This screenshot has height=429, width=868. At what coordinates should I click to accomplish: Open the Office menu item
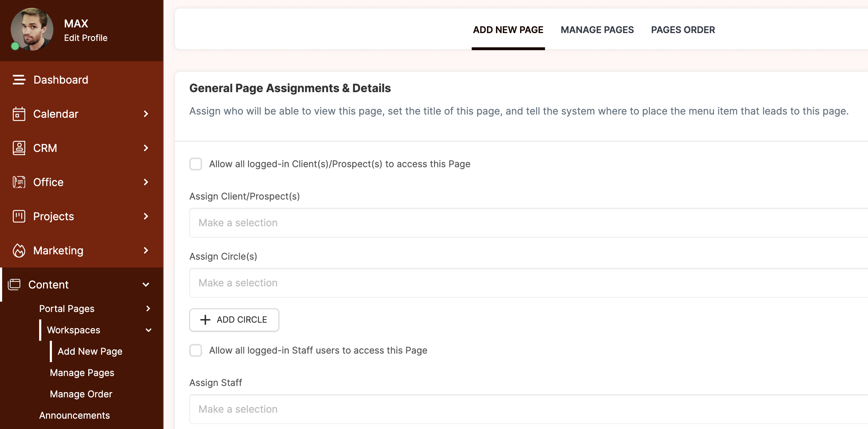pyautogui.click(x=81, y=182)
